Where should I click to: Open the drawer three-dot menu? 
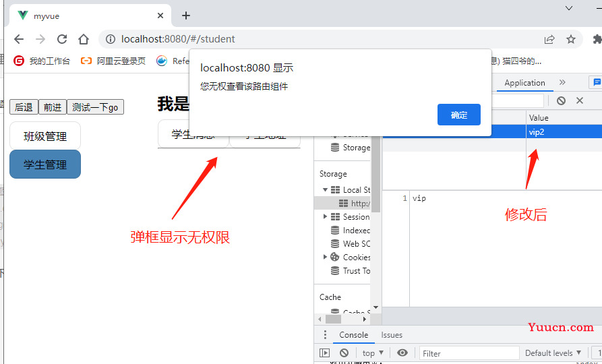click(325, 335)
